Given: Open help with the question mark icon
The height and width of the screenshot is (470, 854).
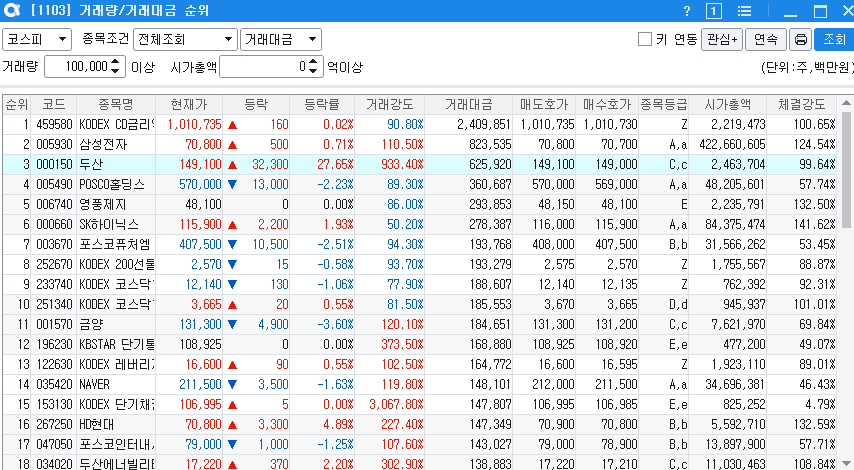Looking at the screenshot, I should [x=687, y=11].
